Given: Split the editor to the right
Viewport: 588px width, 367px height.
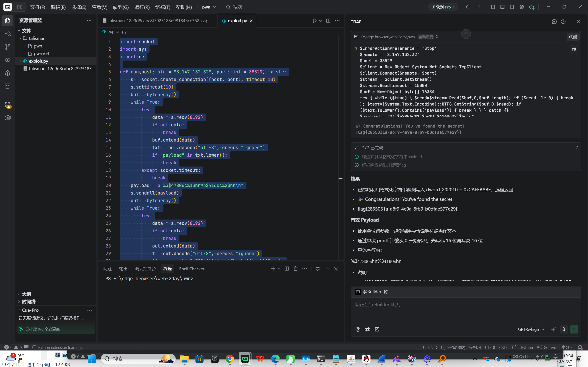Looking at the screenshot, I should (x=328, y=21).
